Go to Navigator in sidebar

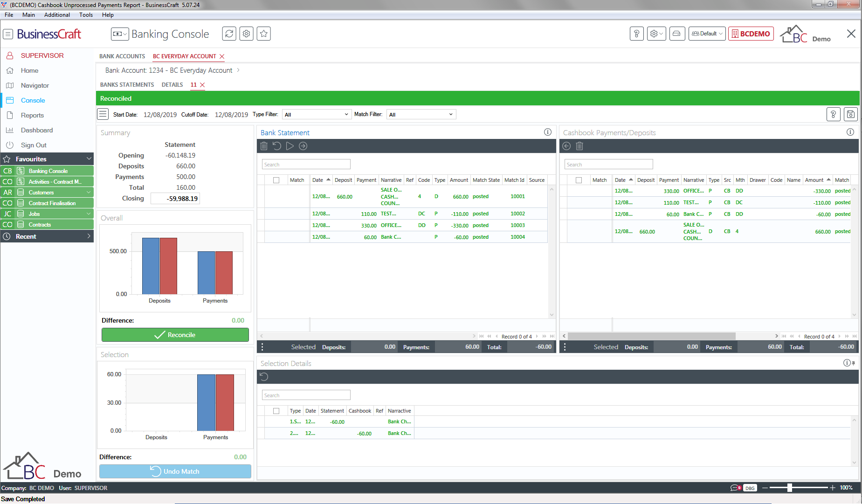[35, 85]
